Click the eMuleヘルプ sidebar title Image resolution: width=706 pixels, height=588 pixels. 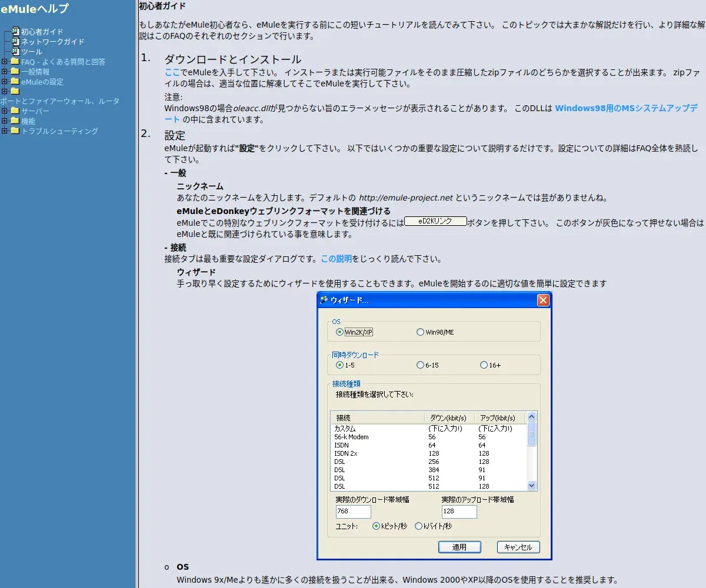[35, 9]
